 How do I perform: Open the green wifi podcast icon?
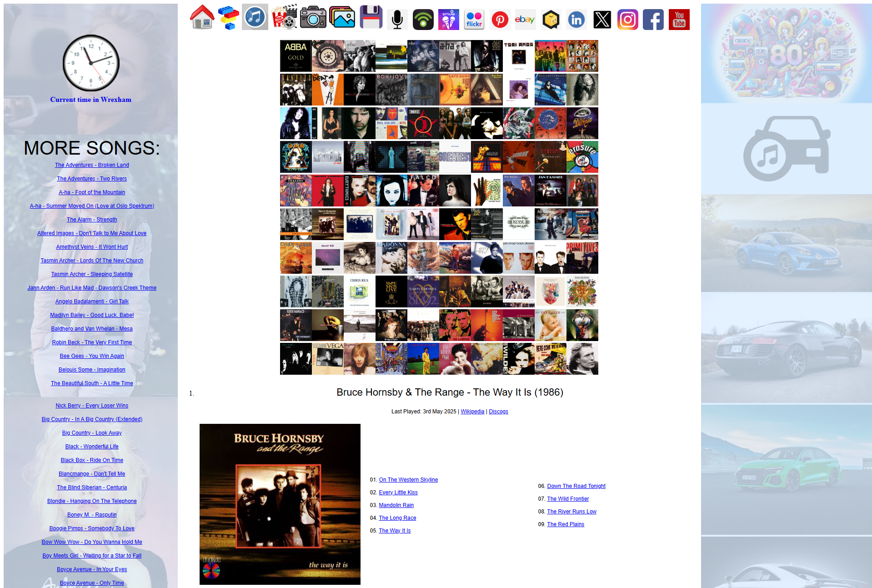pos(423,20)
